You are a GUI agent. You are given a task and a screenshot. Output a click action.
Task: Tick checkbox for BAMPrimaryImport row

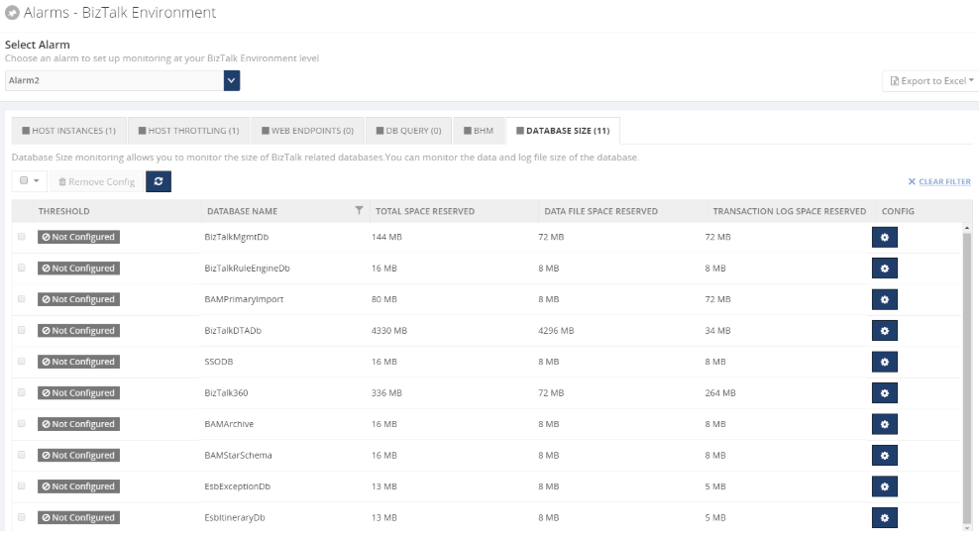(x=22, y=299)
